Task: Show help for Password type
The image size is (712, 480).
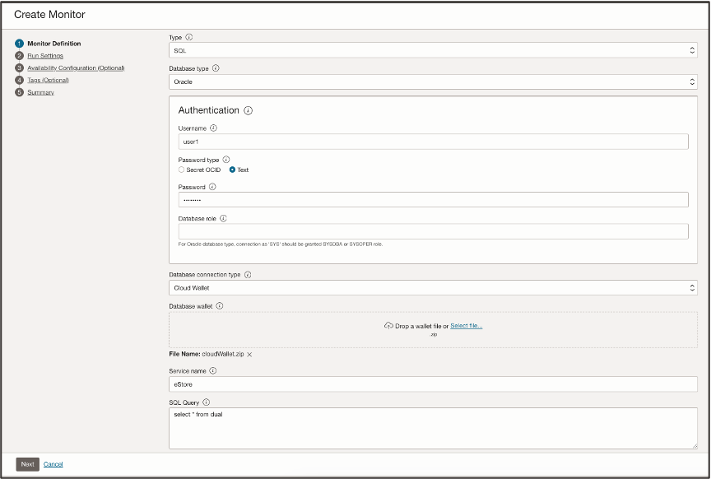Action: [227, 159]
